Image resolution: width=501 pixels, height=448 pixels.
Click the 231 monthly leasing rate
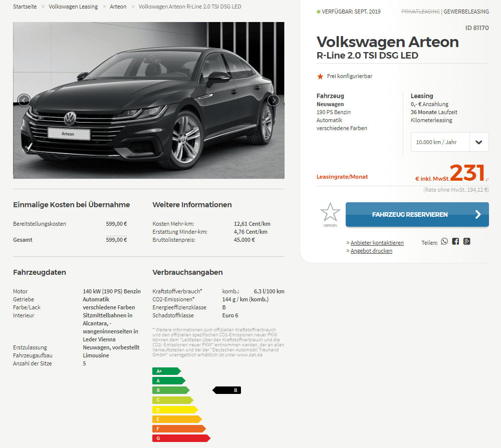[468, 173]
